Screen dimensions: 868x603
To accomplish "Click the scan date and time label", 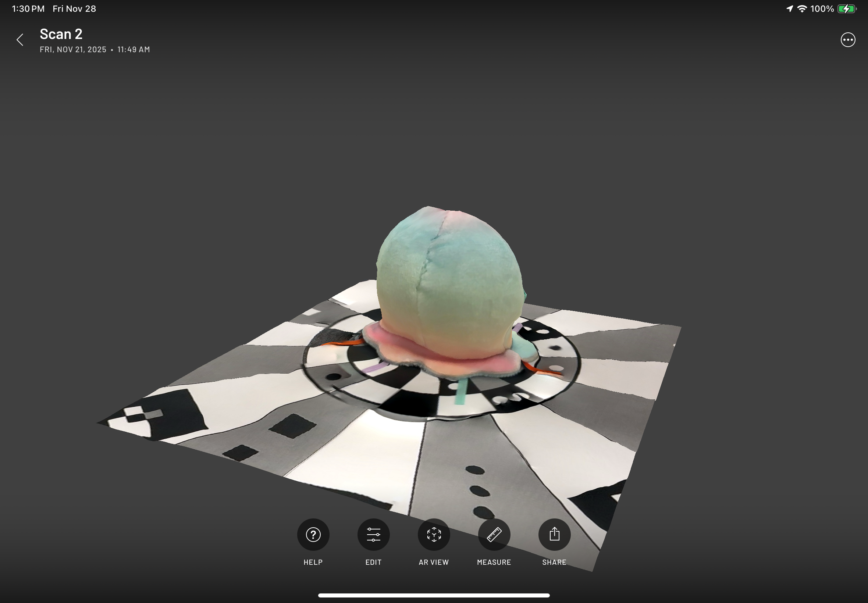I will click(95, 50).
